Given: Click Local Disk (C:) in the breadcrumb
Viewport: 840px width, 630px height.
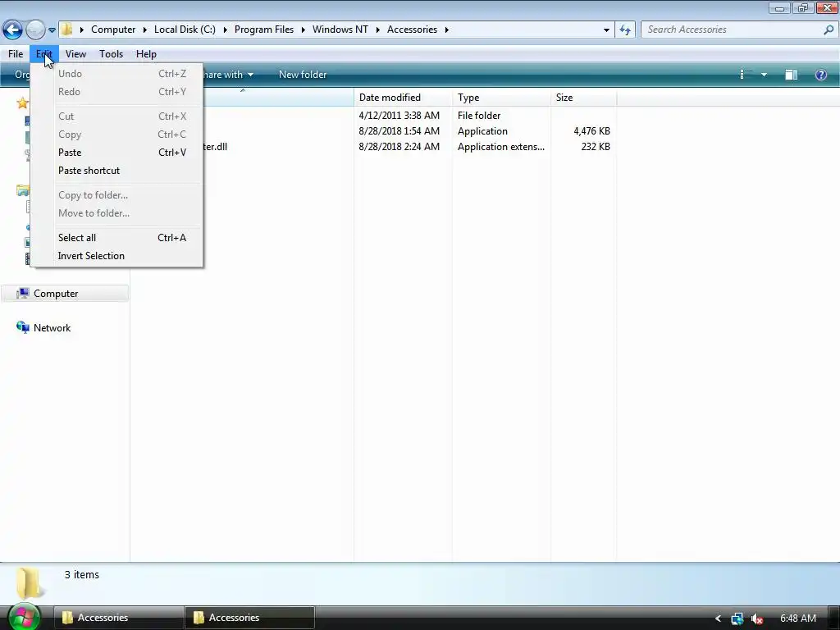Looking at the screenshot, I should pyautogui.click(x=185, y=30).
